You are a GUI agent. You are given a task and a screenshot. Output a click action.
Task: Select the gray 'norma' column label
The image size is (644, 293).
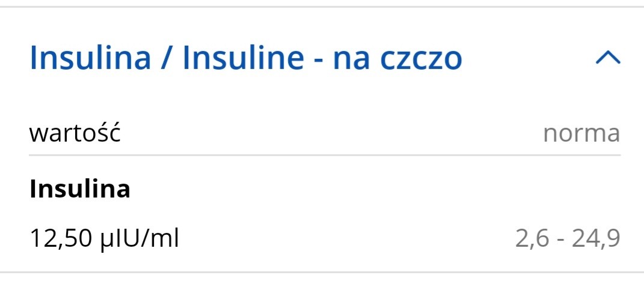[x=581, y=133]
